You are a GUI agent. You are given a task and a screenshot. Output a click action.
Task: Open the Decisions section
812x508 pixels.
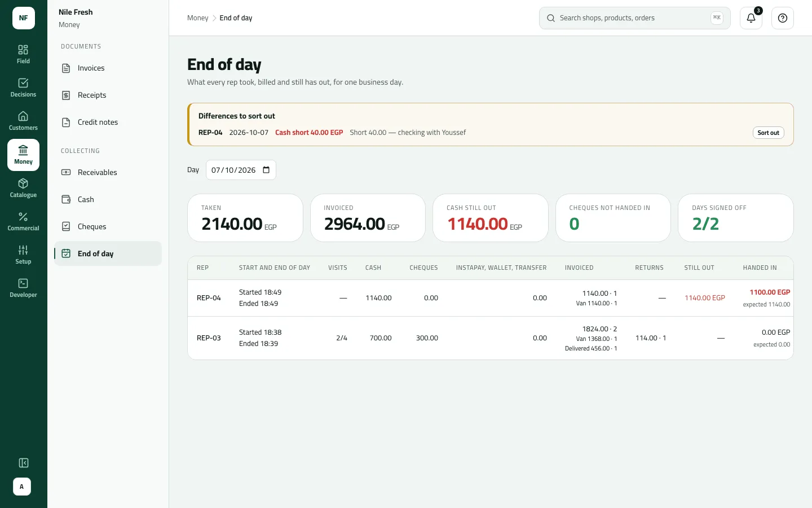[x=23, y=87]
